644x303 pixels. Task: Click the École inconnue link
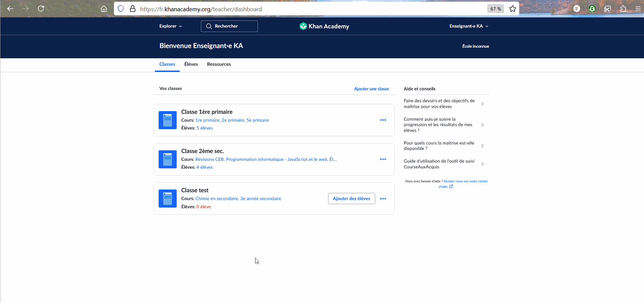click(475, 46)
